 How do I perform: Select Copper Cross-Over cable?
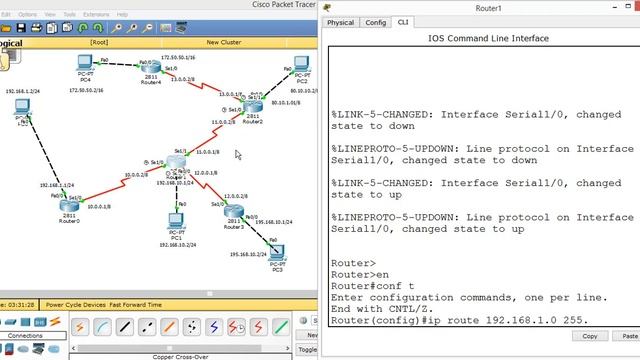(x=147, y=327)
